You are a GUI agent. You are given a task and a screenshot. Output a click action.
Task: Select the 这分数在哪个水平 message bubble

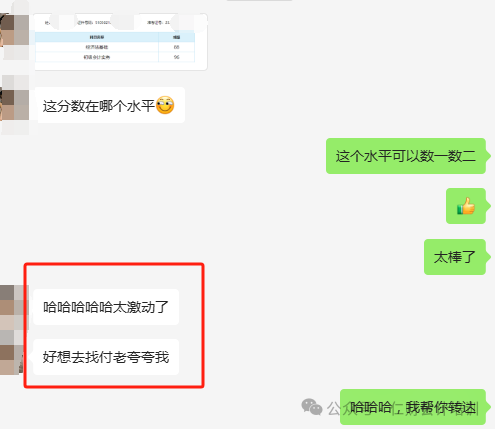pos(111,105)
